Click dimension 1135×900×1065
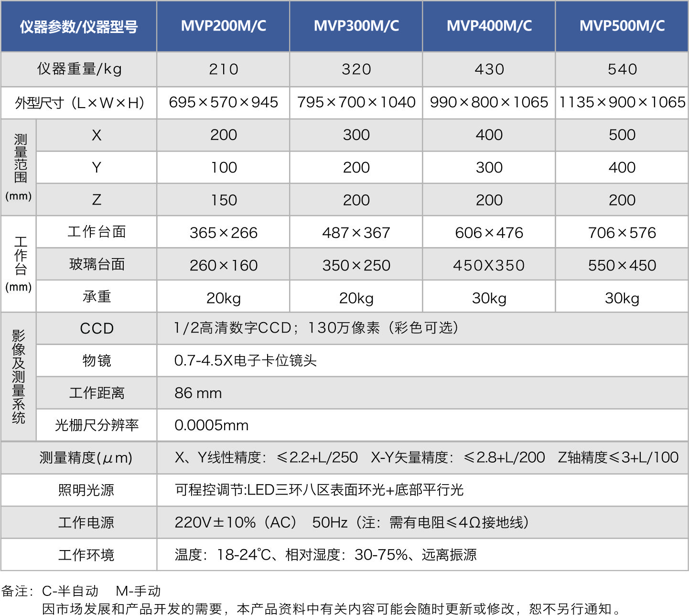The image size is (689, 616). click(x=622, y=103)
